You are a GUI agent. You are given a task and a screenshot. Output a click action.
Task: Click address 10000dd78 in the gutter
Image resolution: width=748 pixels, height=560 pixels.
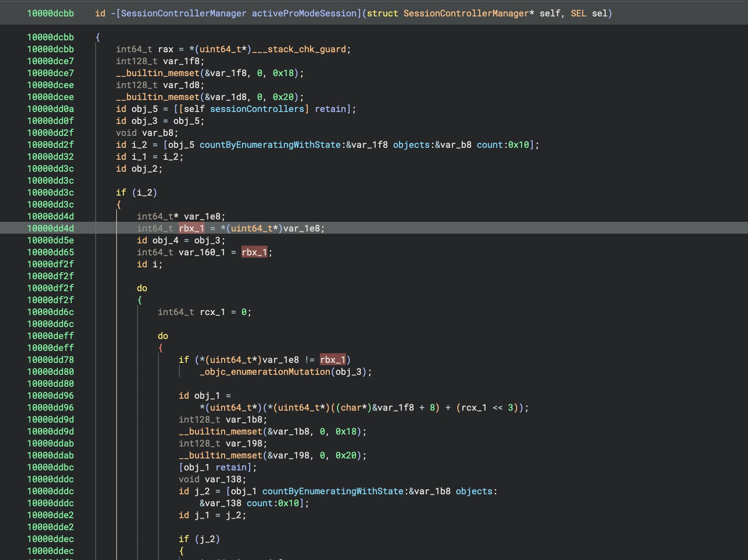[50, 360]
